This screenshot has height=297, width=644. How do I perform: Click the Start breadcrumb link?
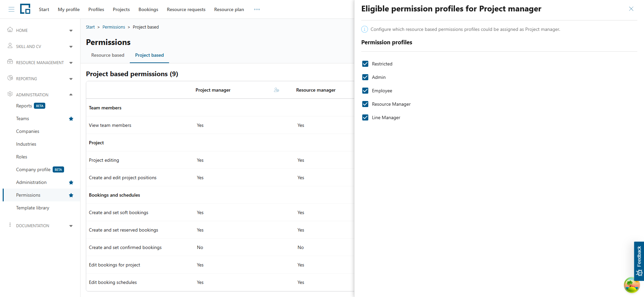(x=90, y=27)
